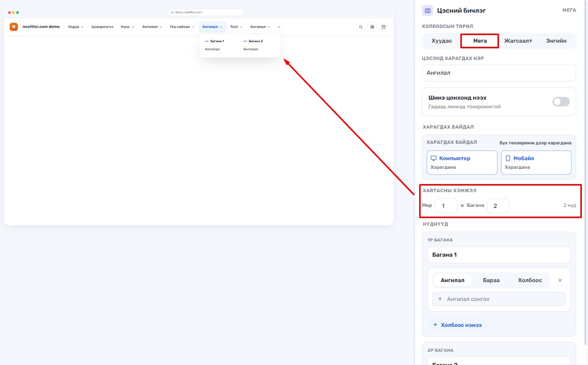Click the mega menu icon beside Цэсний бичлэг

427,11
